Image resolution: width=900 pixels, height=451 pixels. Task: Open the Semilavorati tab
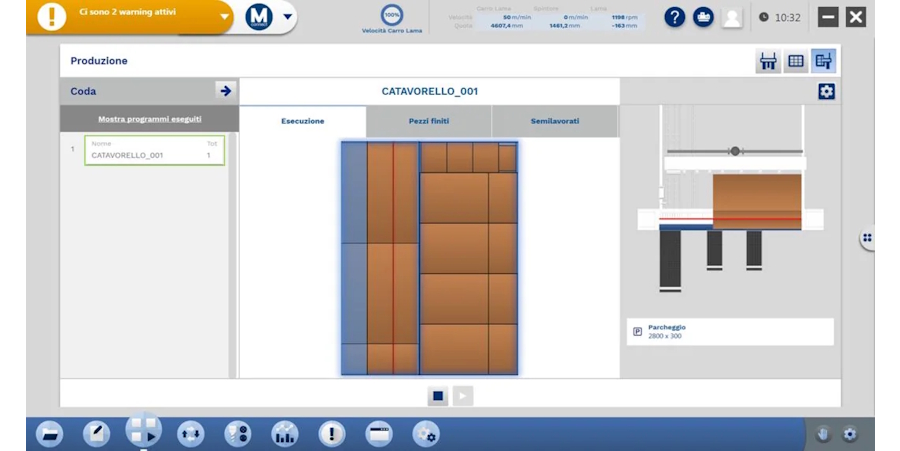tap(554, 121)
